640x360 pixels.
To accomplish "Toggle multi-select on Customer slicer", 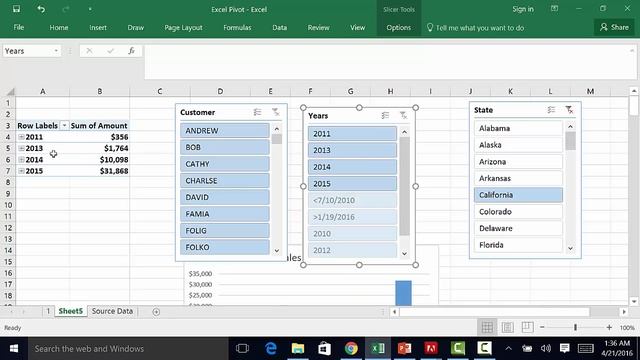I will click(x=257, y=112).
